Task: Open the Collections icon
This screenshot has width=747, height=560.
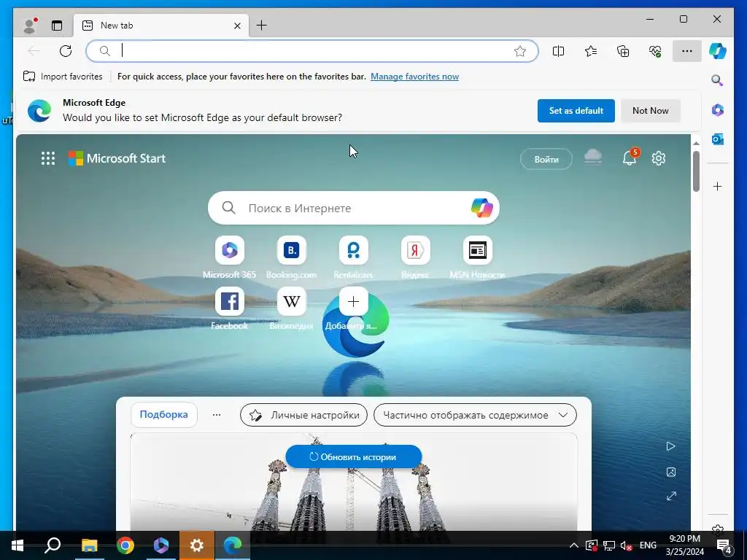Action: pos(623,51)
